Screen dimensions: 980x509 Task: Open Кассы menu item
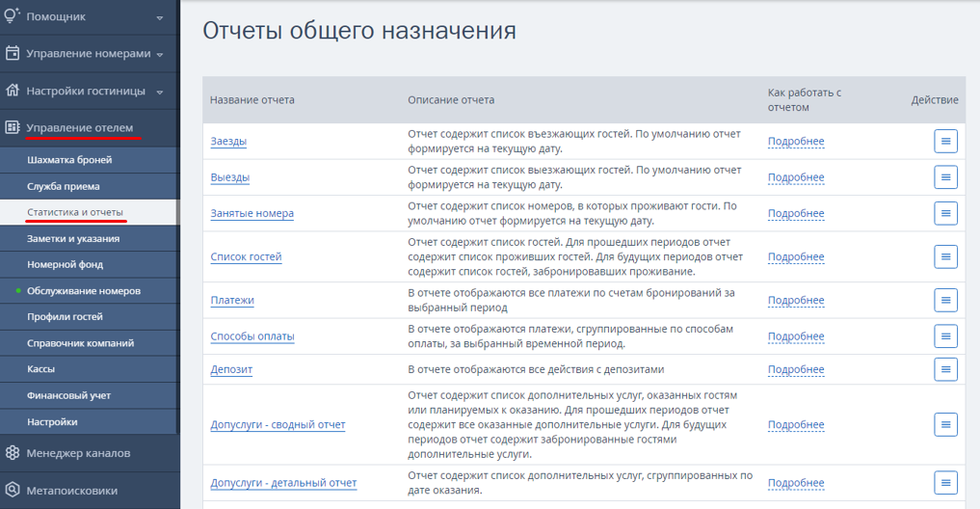90,369
